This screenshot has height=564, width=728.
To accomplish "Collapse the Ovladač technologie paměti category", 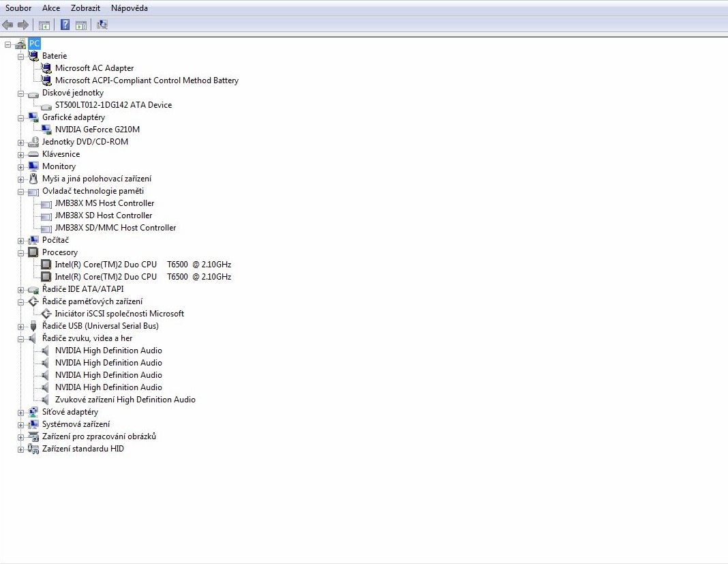I will click(21, 192).
